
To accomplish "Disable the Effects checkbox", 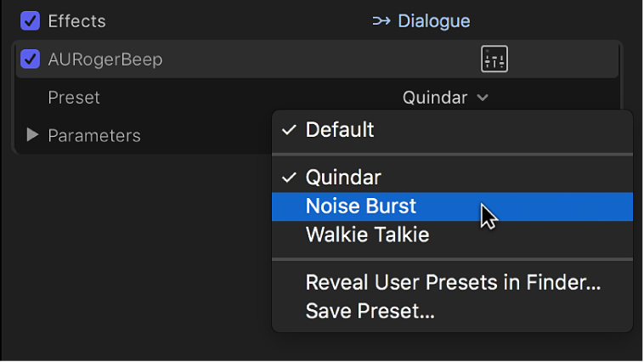I will (x=31, y=20).
